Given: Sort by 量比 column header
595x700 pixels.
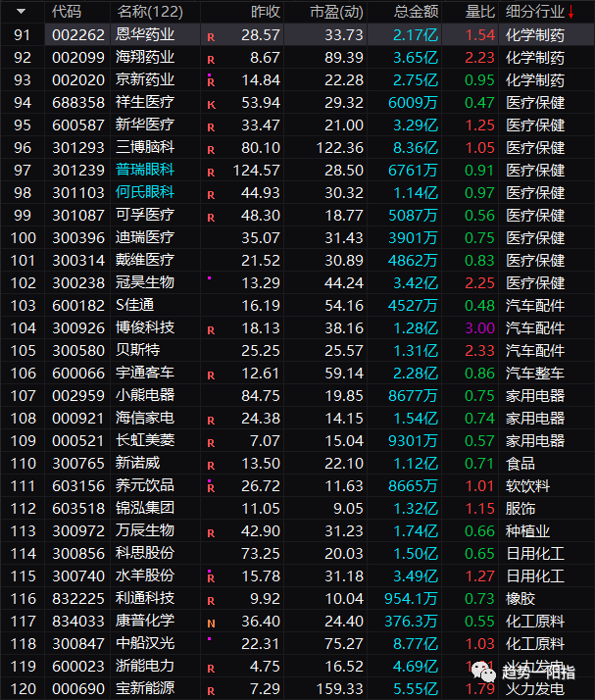Looking at the screenshot, I should click(x=480, y=12).
